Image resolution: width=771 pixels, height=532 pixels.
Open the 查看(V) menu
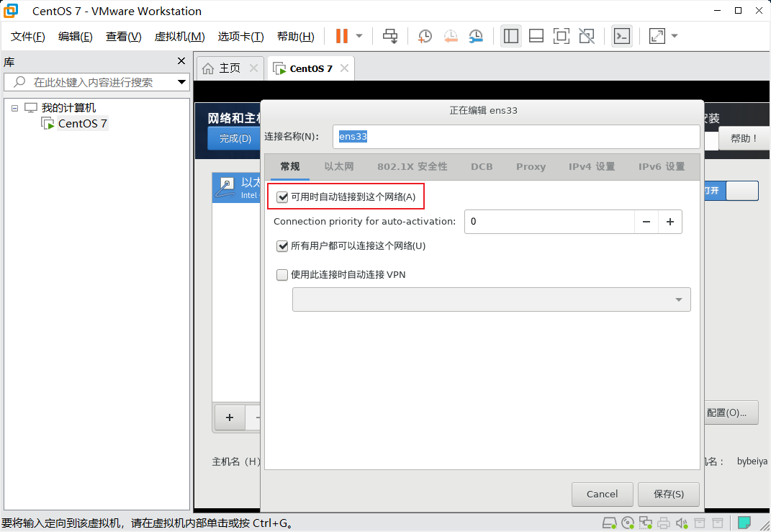coord(123,37)
